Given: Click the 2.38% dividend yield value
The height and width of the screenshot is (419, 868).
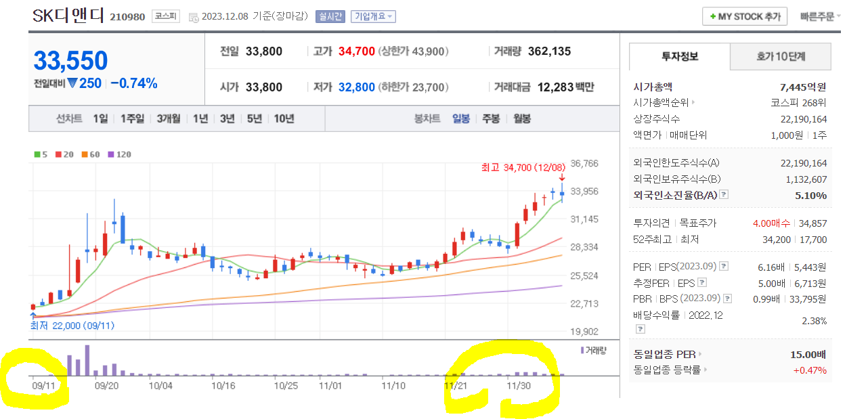Looking at the screenshot, I should 814,321.
